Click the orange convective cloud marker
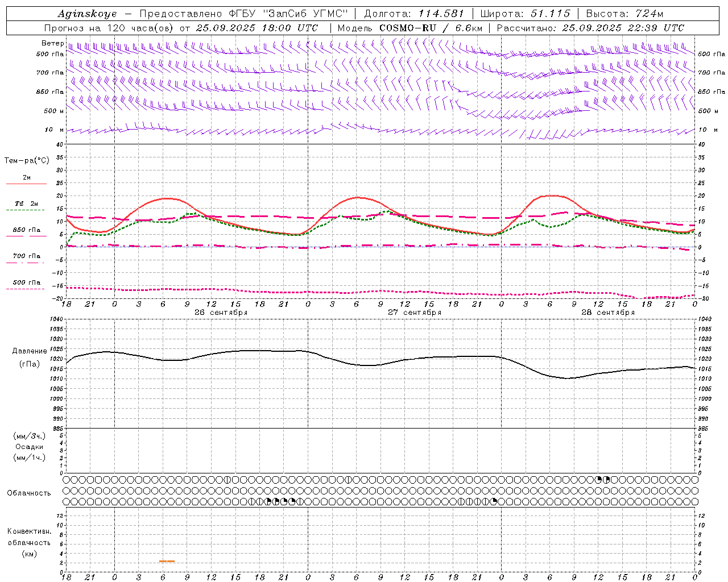The image size is (728, 582). point(167,561)
